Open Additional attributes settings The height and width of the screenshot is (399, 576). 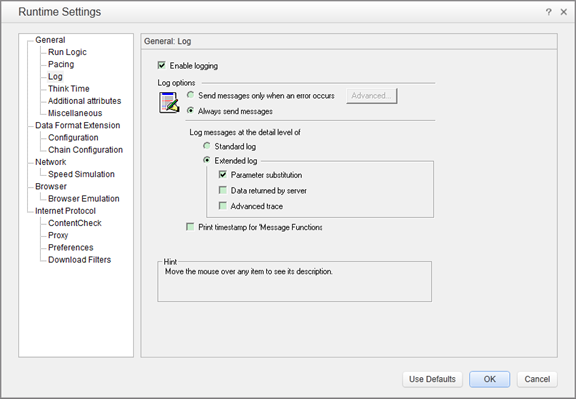(84, 101)
